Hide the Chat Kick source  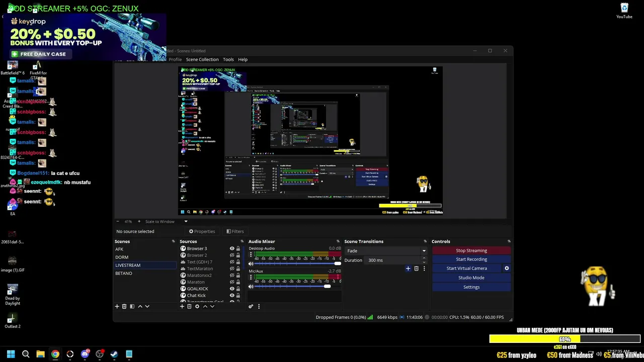(232, 296)
